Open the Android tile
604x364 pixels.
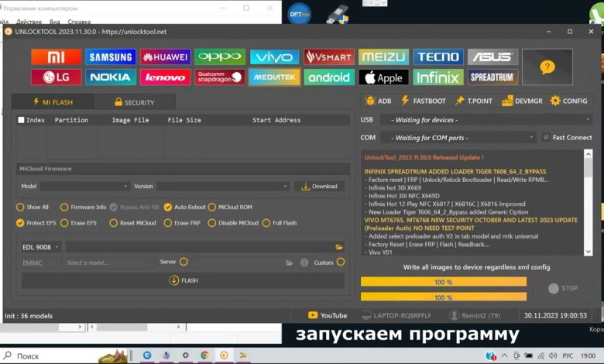point(329,77)
